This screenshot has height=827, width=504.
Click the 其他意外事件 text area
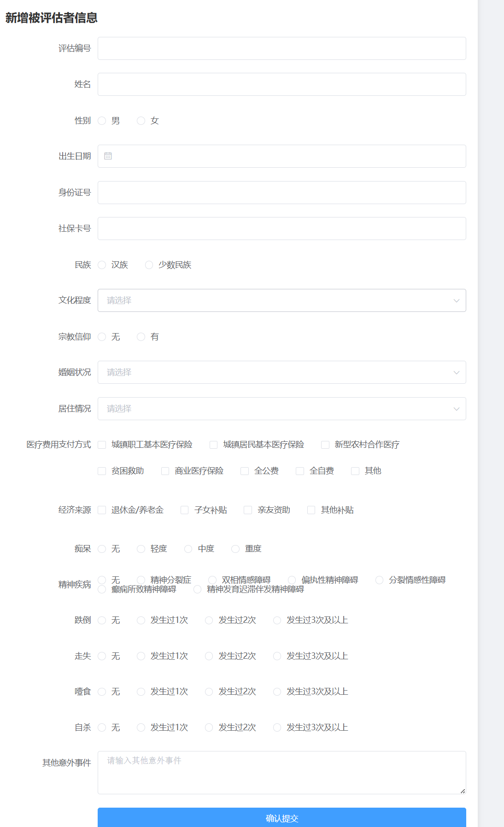click(282, 773)
